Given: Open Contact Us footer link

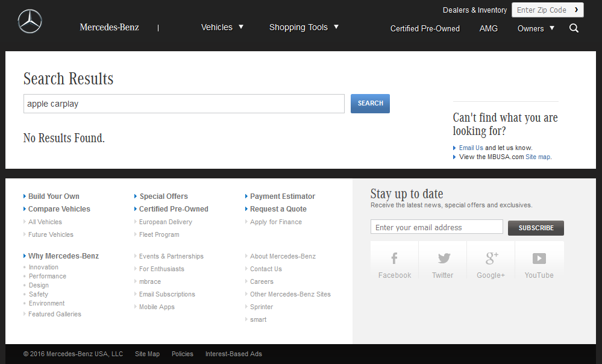Looking at the screenshot, I should click(x=266, y=269).
